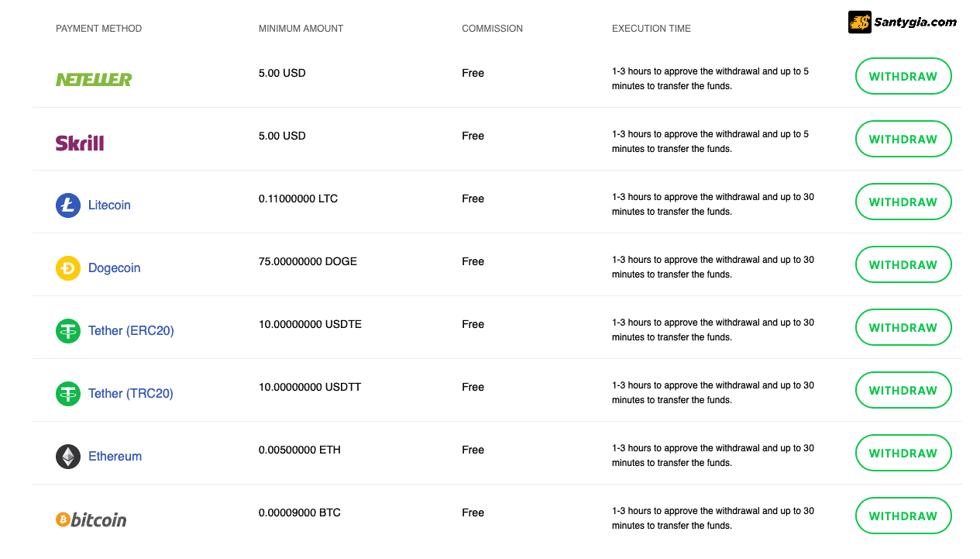This screenshot has width=980, height=559.
Task: Click the Tether ERC20 green icon
Action: (68, 331)
